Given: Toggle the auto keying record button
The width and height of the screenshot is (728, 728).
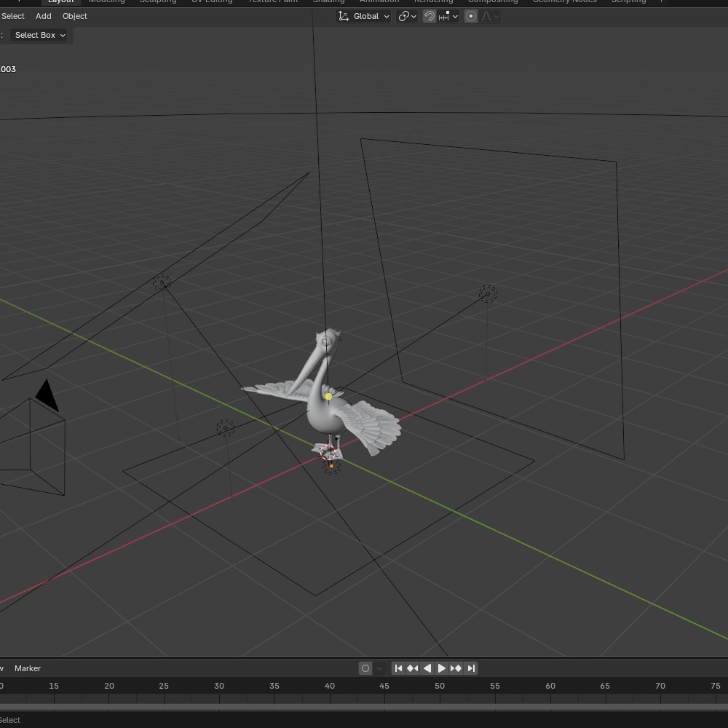Looking at the screenshot, I should pyautogui.click(x=365, y=668).
